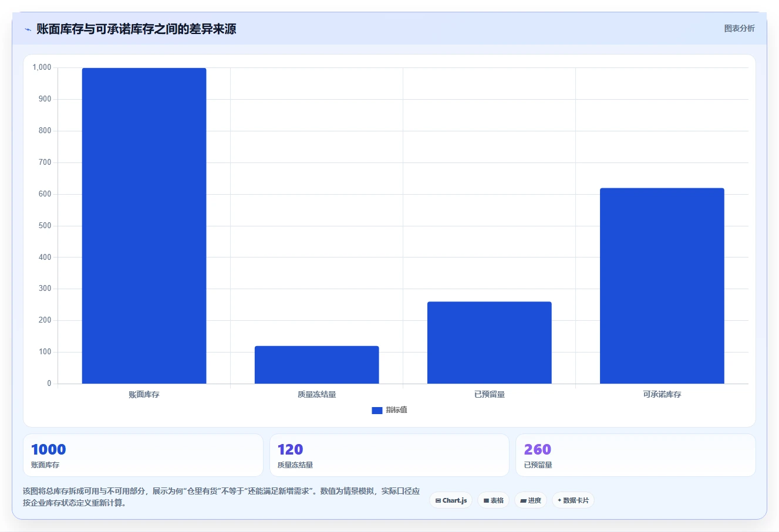
Task: Click the 指标值 legend label
Action: point(396,410)
